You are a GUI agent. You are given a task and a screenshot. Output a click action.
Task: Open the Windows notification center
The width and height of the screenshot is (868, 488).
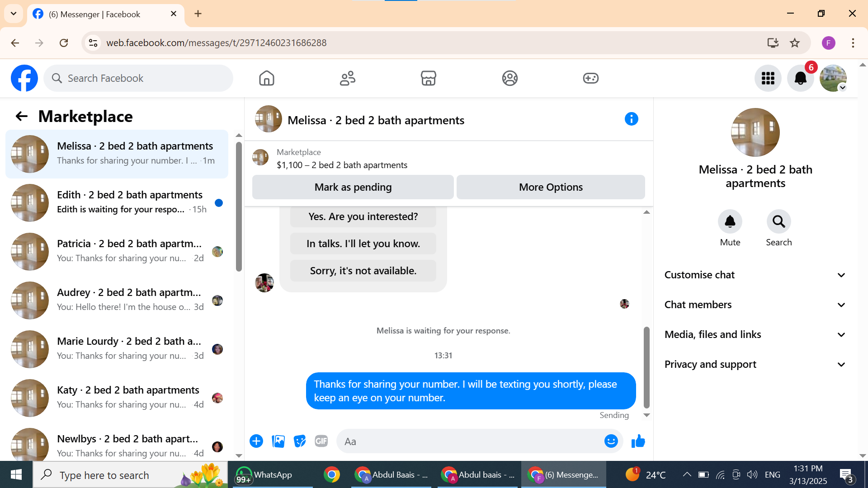(846, 475)
